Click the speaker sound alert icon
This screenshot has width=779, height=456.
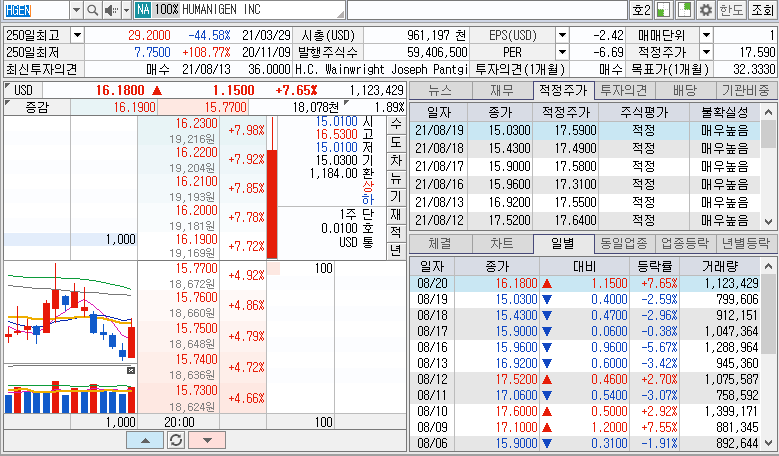click(111, 10)
